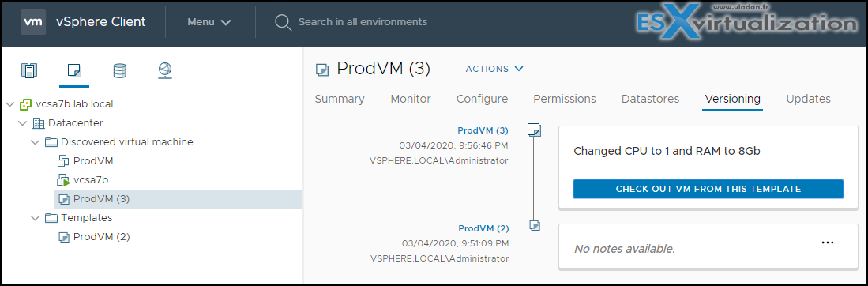
Task: Focus the Search in all environments field
Action: (x=363, y=22)
